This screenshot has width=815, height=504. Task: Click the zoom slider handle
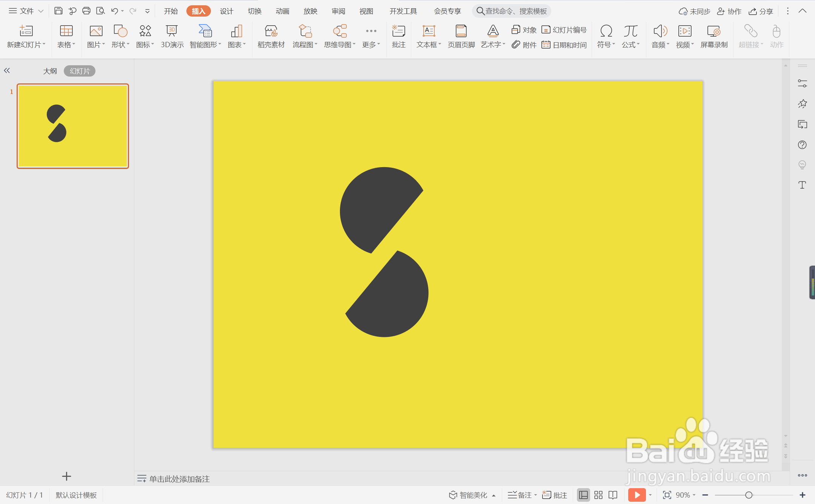[x=749, y=495]
